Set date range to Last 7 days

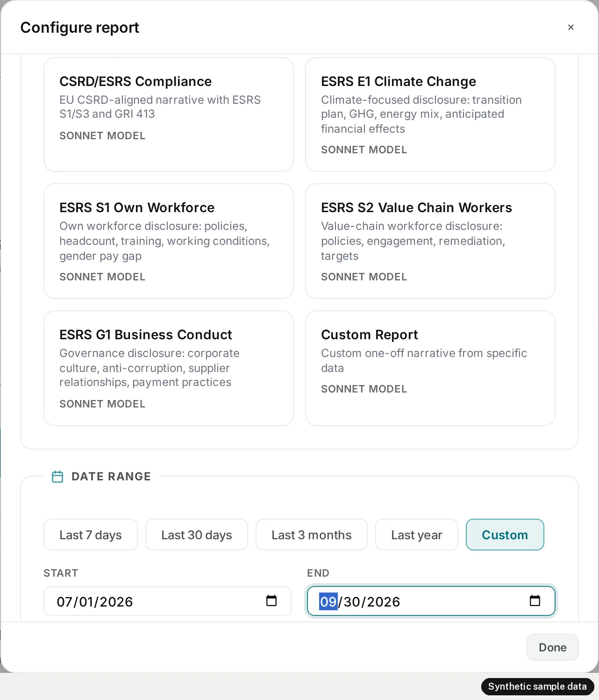(x=91, y=535)
